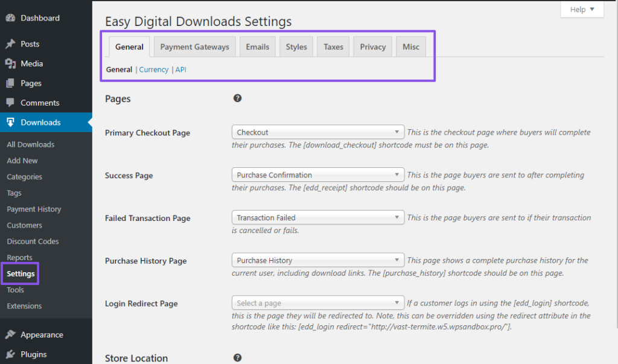This screenshot has height=364, width=618.
Task: Open the Primary Checkout Page dropdown
Action: [317, 132]
